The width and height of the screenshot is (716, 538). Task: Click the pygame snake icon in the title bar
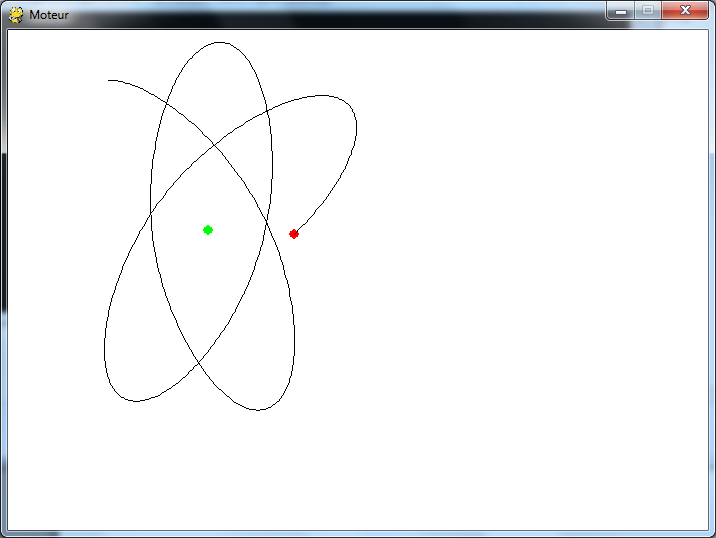16,15
